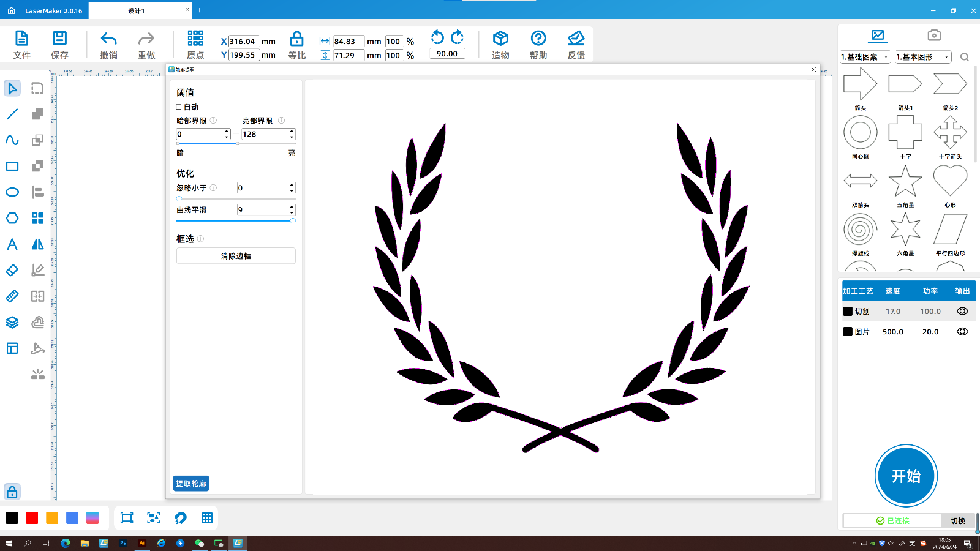Select the text tool (A)
The image size is (980, 551).
[x=12, y=244]
